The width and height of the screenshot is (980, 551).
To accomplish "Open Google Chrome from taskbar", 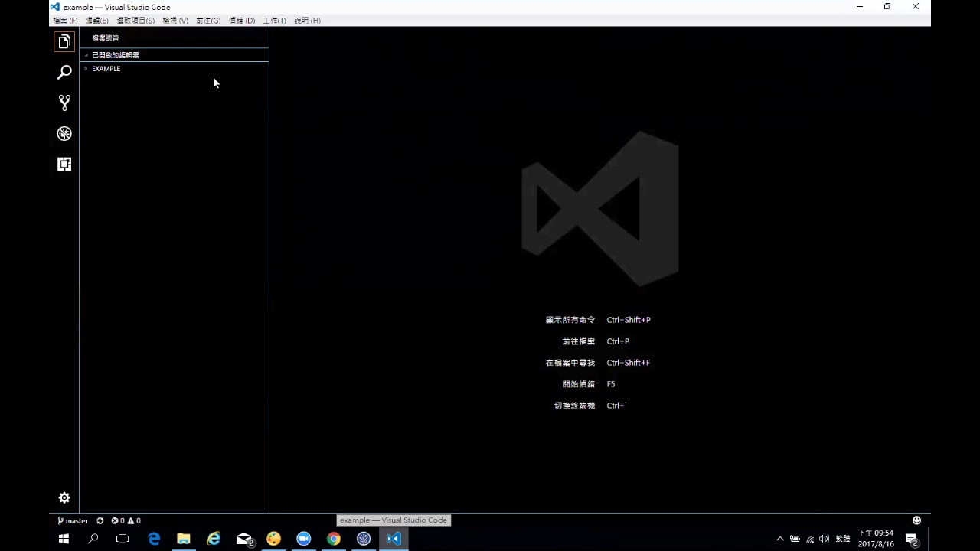I will pyautogui.click(x=334, y=539).
